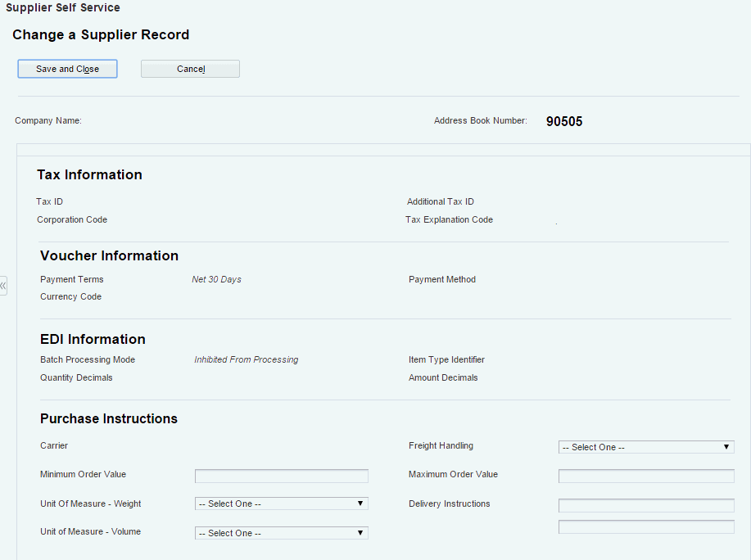Click the Company Name label
Screen dimensions: 751x560
[x=48, y=120]
